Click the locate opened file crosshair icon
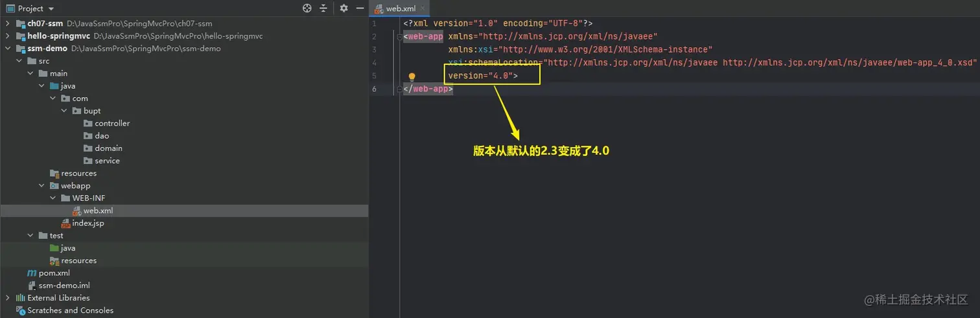 coord(307,8)
